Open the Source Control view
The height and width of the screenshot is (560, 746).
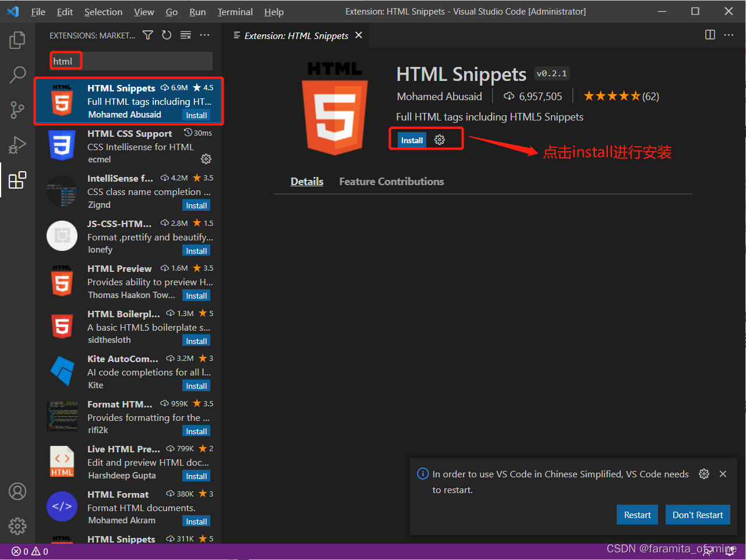pyautogui.click(x=17, y=109)
